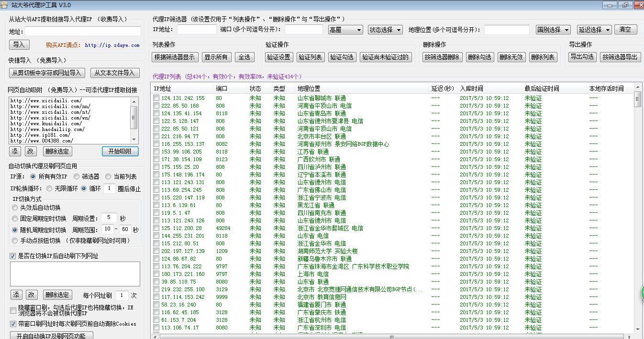Click the 周期范围 max field showing 60
The width and height of the screenshot is (644, 339).
coord(125,230)
